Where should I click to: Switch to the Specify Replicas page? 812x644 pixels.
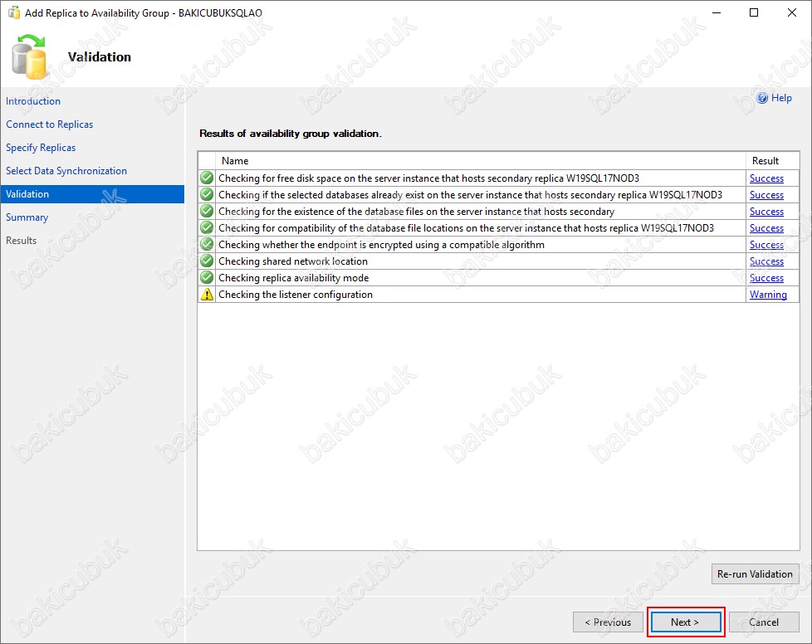point(41,148)
